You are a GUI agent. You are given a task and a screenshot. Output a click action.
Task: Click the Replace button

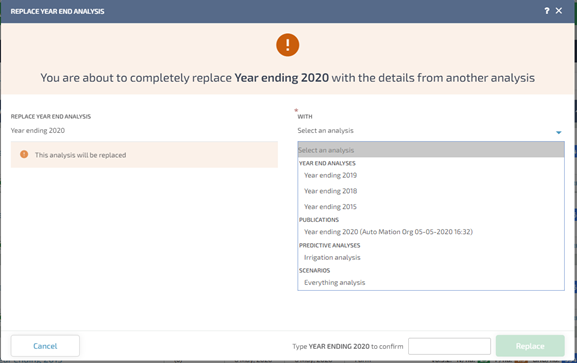click(x=530, y=346)
